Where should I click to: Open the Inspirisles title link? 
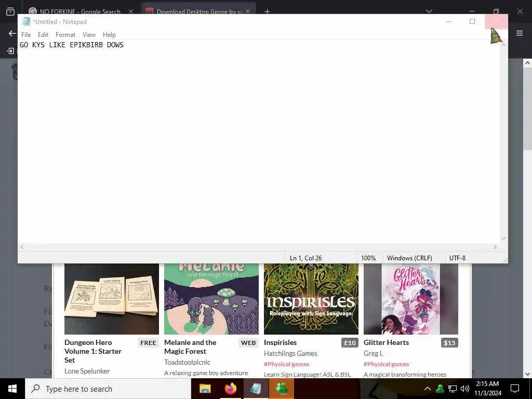coord(280,342)
